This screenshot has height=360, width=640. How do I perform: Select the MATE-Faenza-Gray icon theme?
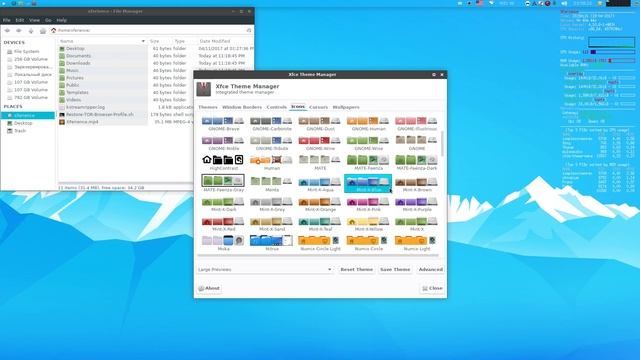click(223, 183)
